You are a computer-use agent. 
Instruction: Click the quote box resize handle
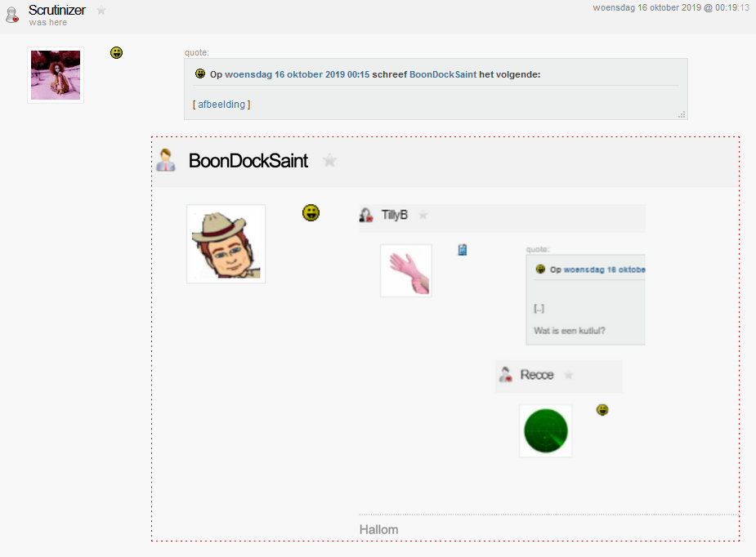(x=682, y=114)
